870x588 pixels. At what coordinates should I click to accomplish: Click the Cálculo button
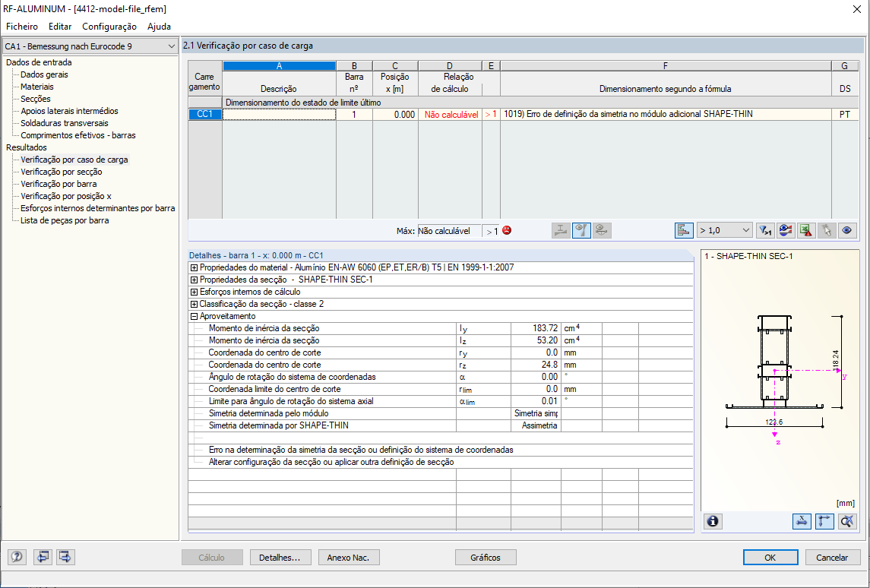click(212, 558)
